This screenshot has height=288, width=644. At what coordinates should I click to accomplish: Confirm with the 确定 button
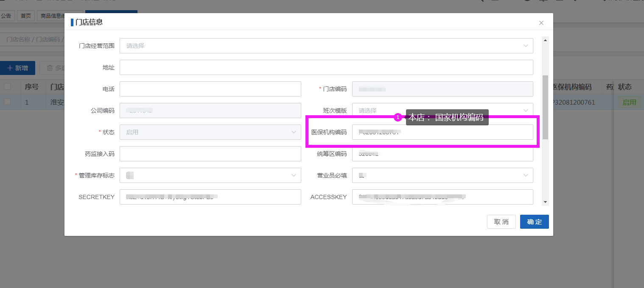coord(534,222)
